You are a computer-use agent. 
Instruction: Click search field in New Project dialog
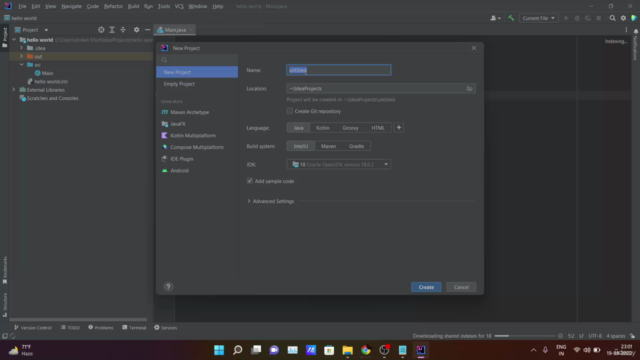tap(197, 60)
